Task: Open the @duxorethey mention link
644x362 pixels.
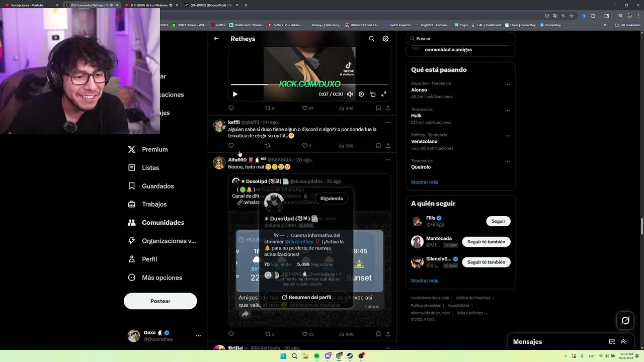Action: 299,242
